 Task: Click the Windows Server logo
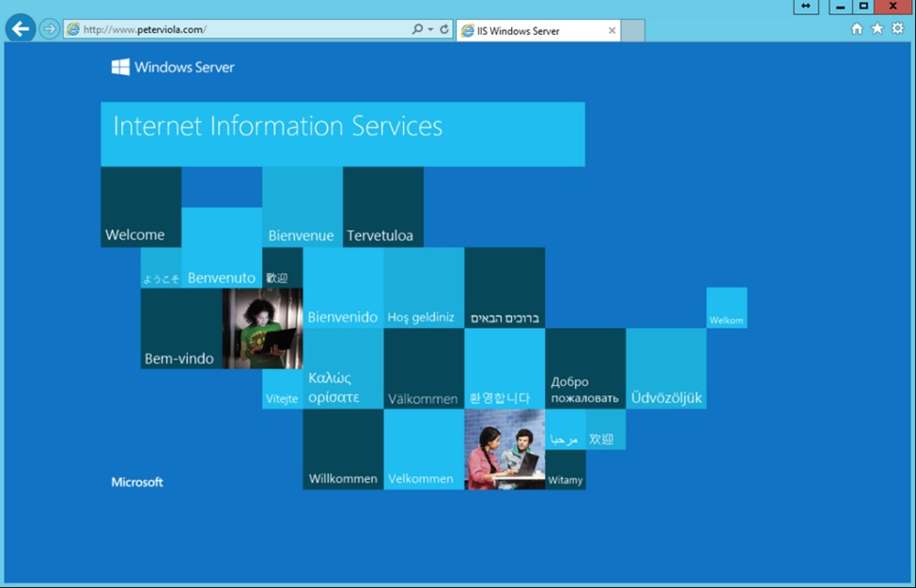(173, 67)
